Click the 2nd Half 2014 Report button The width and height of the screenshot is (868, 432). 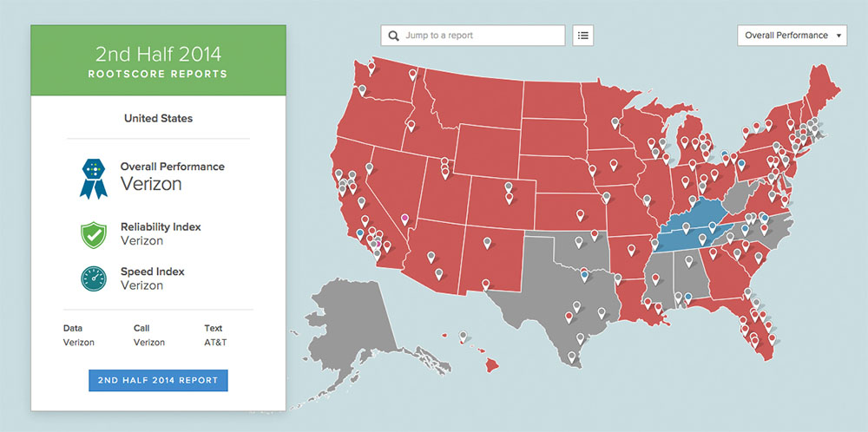[158, 380]
